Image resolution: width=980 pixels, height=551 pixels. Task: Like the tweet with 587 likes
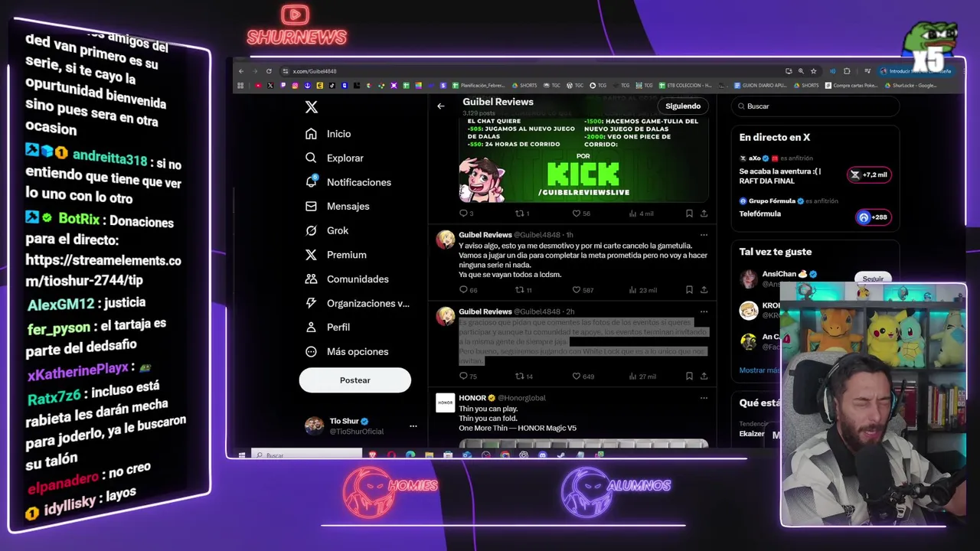582,290
